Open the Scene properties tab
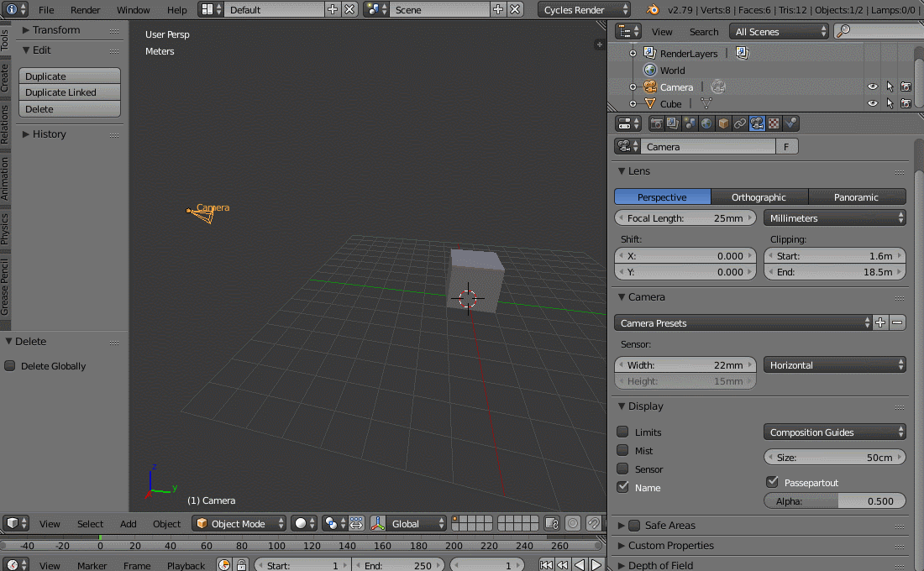This screenshot has height=571, width=924. click(691, 123)
